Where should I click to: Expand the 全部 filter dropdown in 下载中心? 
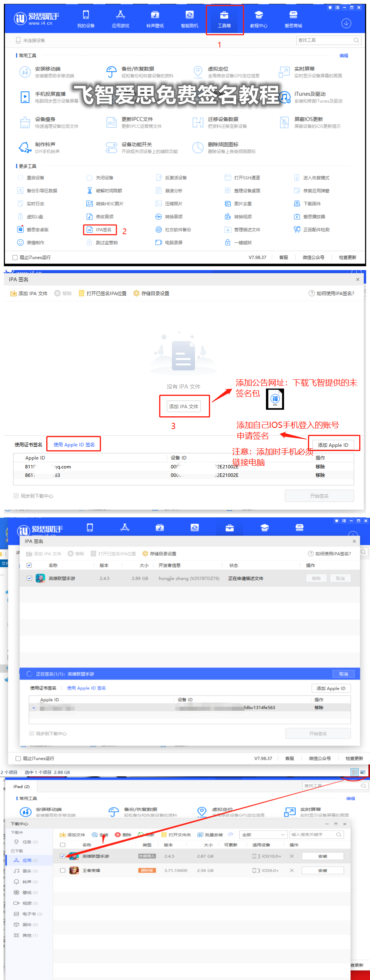[263, 835]
